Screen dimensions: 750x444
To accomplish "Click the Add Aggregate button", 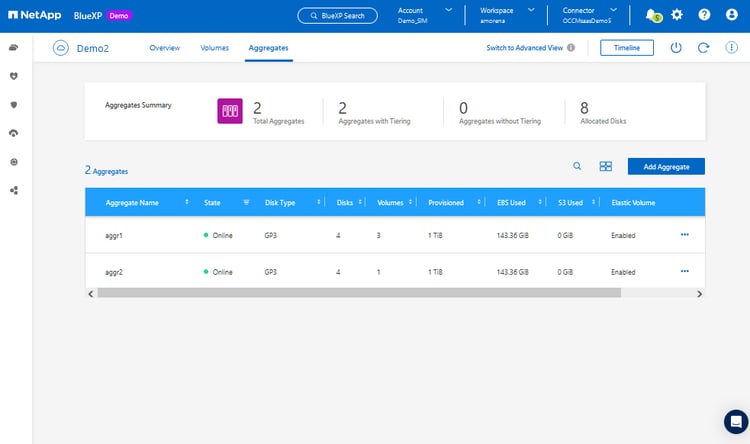I will [x=666, y=166].
